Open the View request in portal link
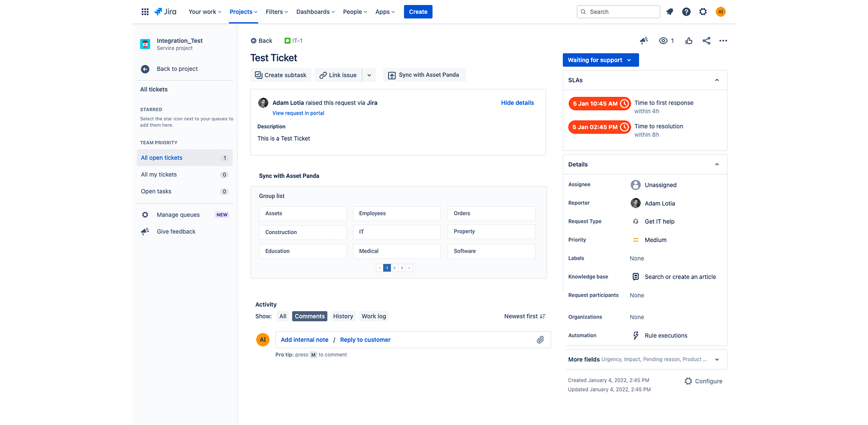The height and width of the screenshot is (425, 868). (x=298, y=113)
